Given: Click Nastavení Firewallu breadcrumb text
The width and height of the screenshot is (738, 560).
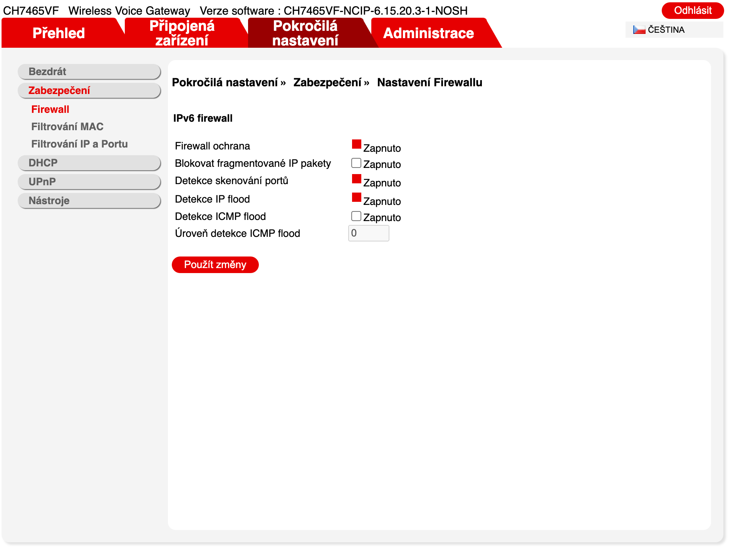Looking at the screenshot, I should (x=429, y=82).
